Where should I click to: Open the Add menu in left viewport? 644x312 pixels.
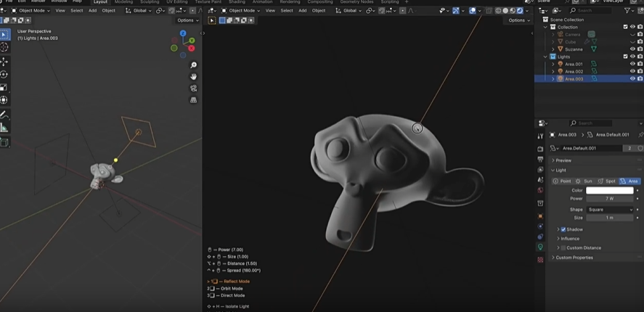[x=92, y=11]
